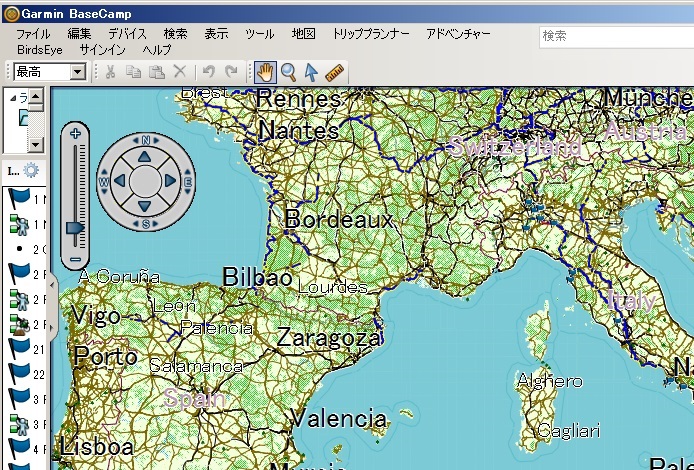Select the flag waypoint in row 21
Image resolution: width=694 pixels, height=470 pixels.
(19, 349)
